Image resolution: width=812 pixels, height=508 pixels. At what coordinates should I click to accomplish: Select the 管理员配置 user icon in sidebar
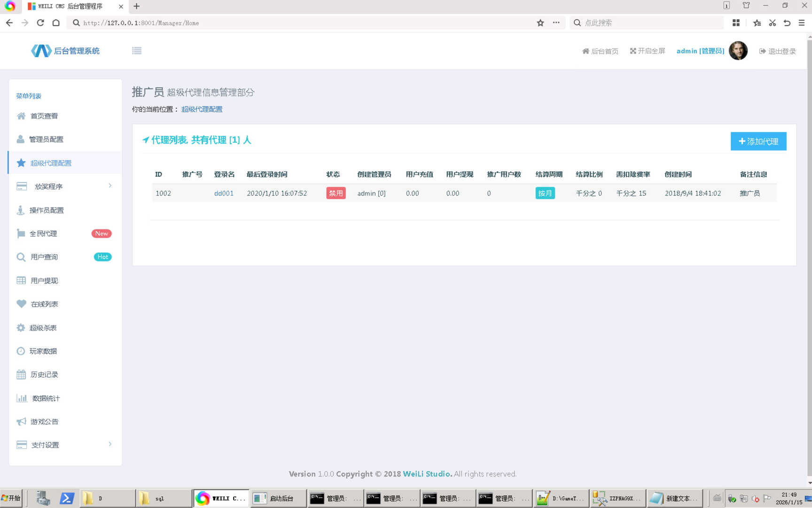[21, 139]
